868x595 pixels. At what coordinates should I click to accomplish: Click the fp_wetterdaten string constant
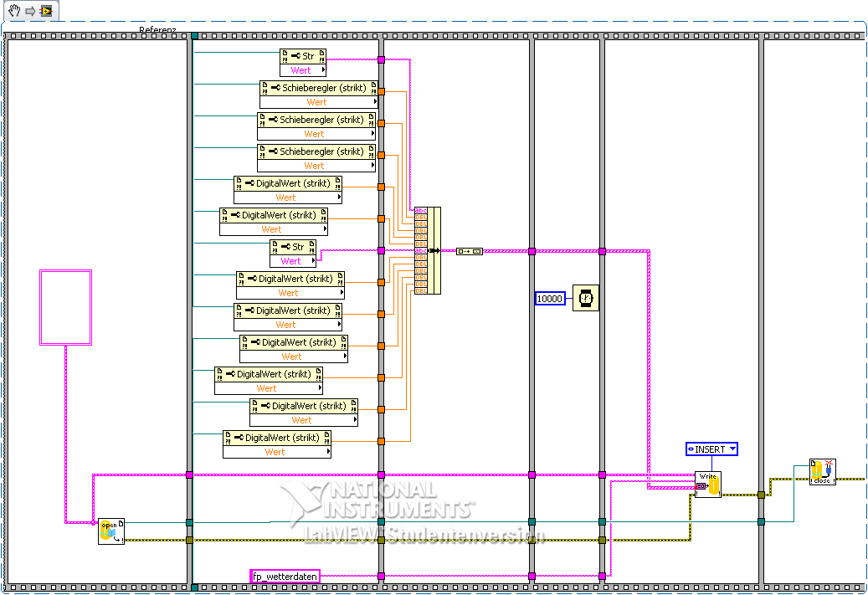click(285, 577)
